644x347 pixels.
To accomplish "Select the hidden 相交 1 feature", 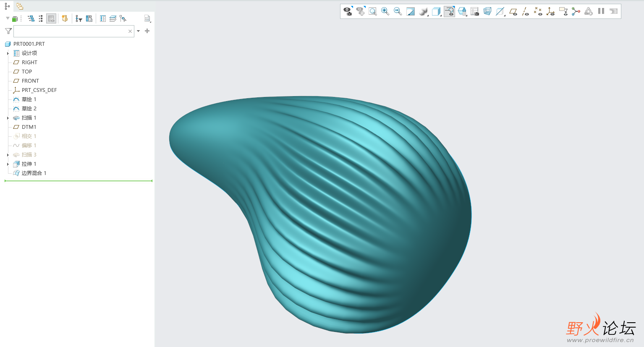I will 29,136.
